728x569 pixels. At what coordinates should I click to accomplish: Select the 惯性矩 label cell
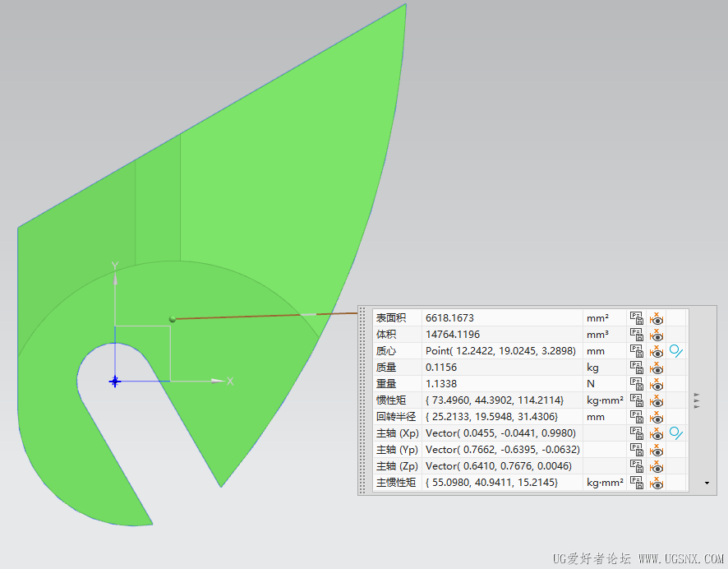click(x=398, y=400)
